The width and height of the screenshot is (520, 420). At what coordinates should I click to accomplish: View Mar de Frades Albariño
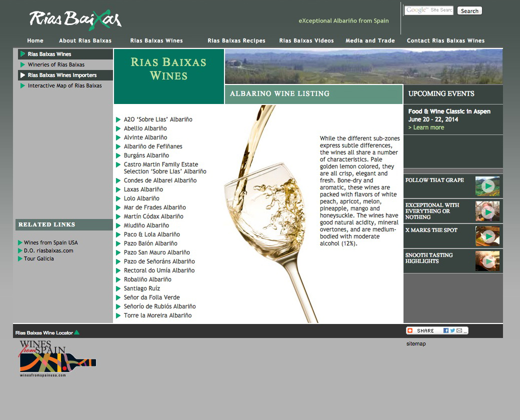pos(155,207)
